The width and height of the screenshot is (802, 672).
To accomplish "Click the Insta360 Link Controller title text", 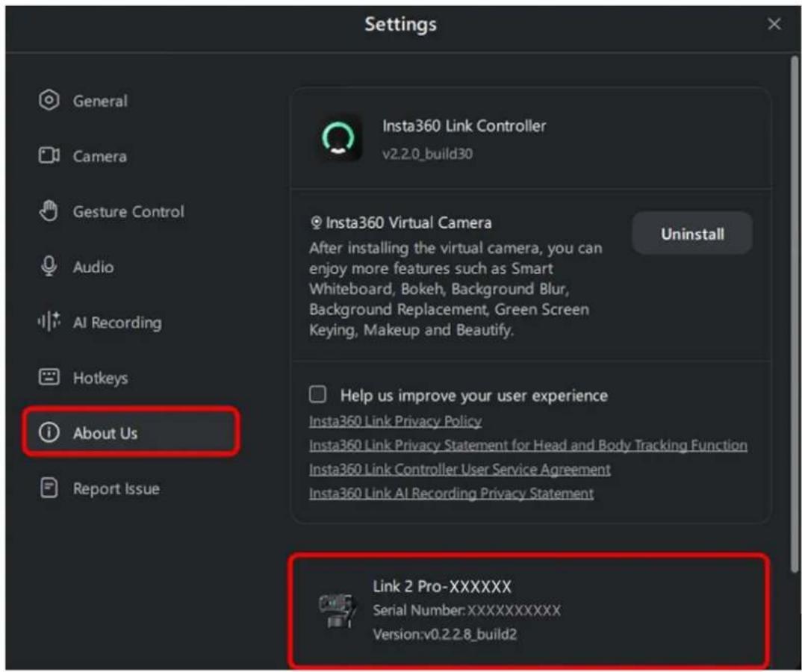I will (464, 125).
